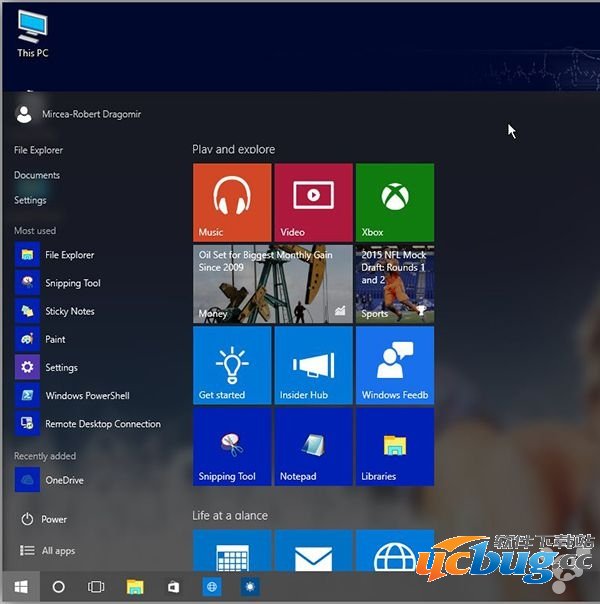This screenshot has height=604, width=600.
Task: Open File Explorer from taskbar
Action: pyautogui.click(x=135, y=587)
